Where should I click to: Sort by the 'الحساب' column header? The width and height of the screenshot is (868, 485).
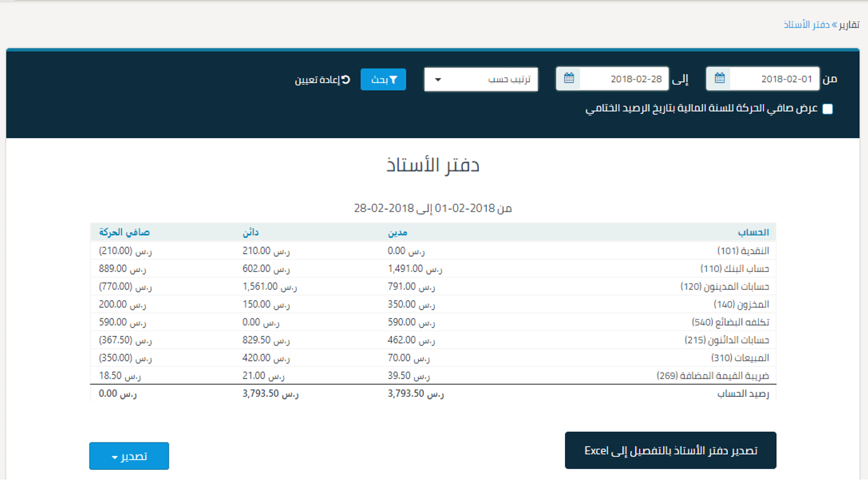click(753, 233)
